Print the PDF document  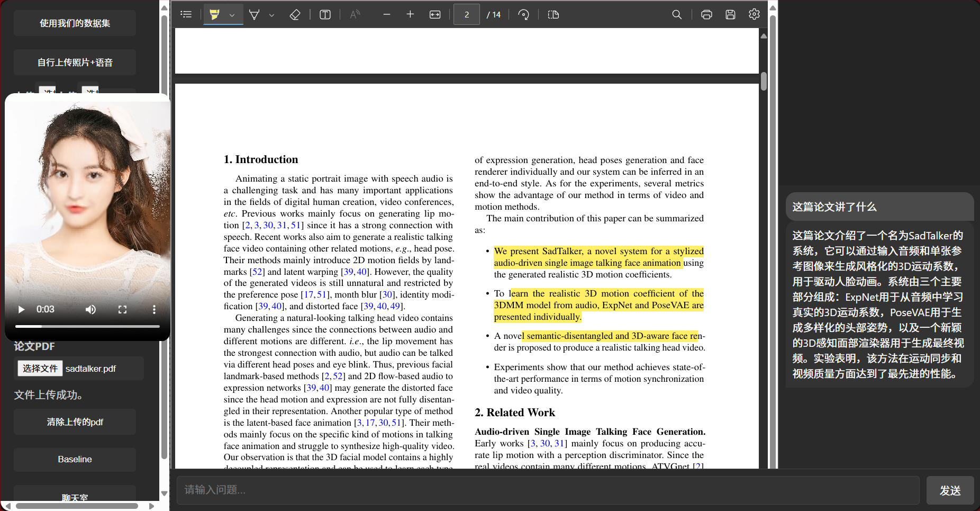[x=706, y=15]
